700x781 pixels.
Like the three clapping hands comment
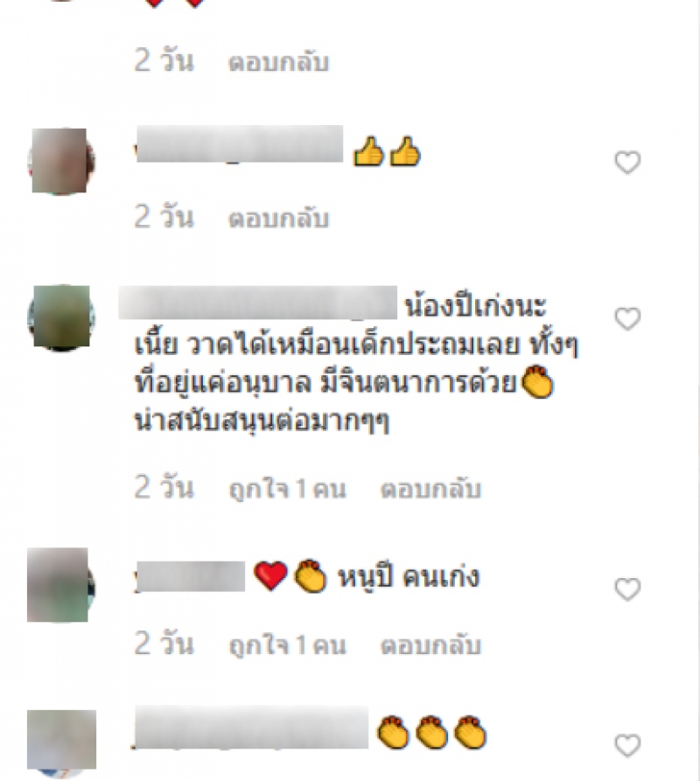[x=627, y=746]
